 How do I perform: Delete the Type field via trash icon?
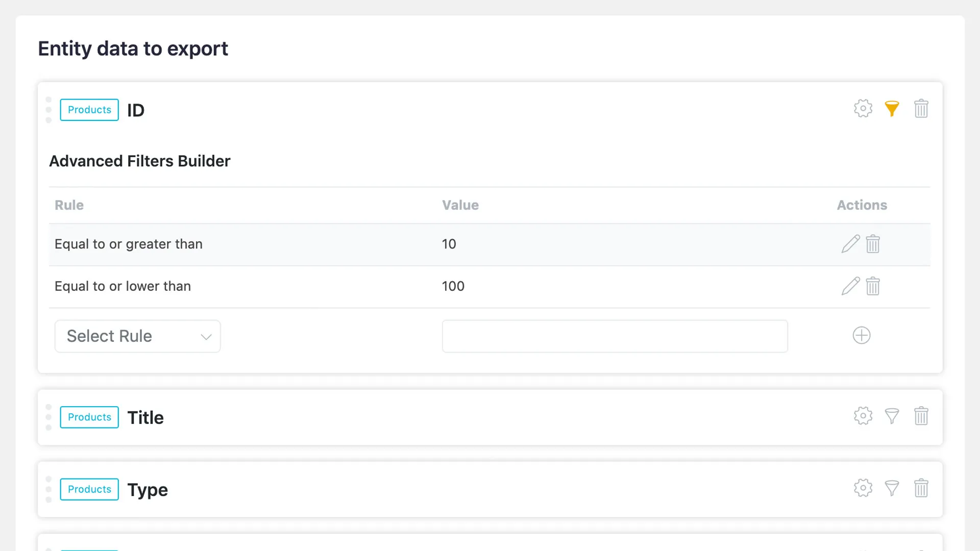pos(921,488)
